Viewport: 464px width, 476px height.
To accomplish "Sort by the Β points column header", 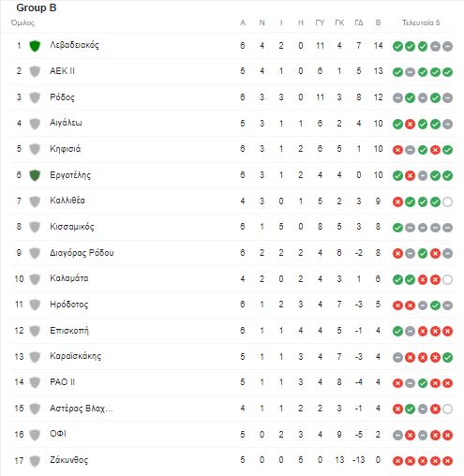I will (x=378, y=22).
